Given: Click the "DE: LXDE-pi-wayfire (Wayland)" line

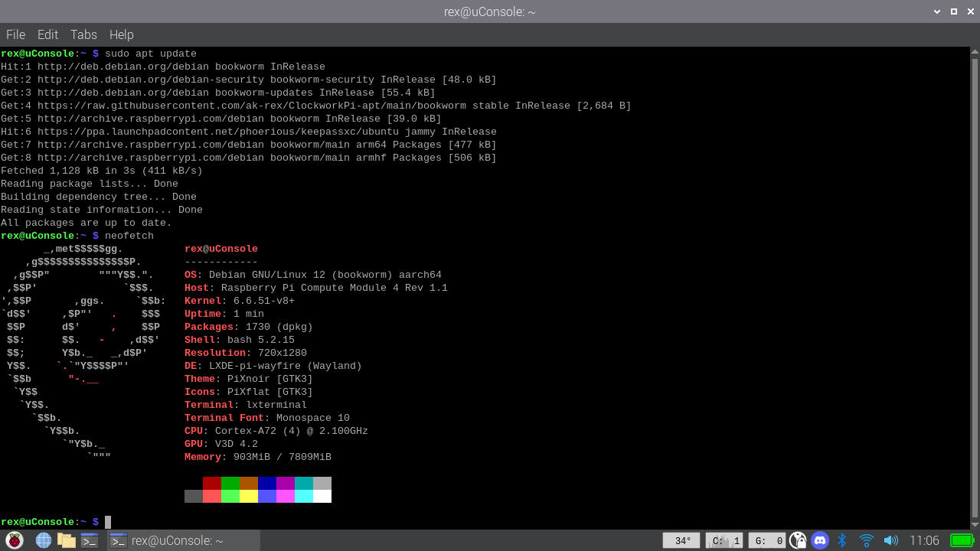Looking at the screenshot, I should coord(273,366).
